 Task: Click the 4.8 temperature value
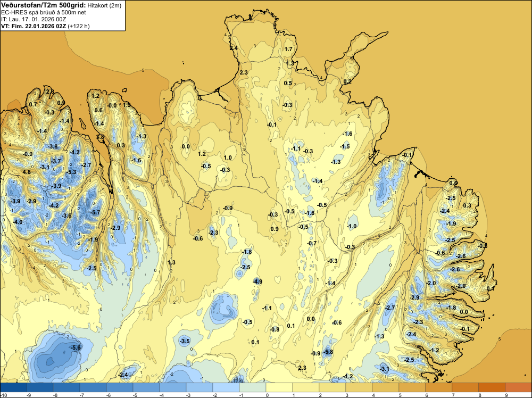[27, 172]
